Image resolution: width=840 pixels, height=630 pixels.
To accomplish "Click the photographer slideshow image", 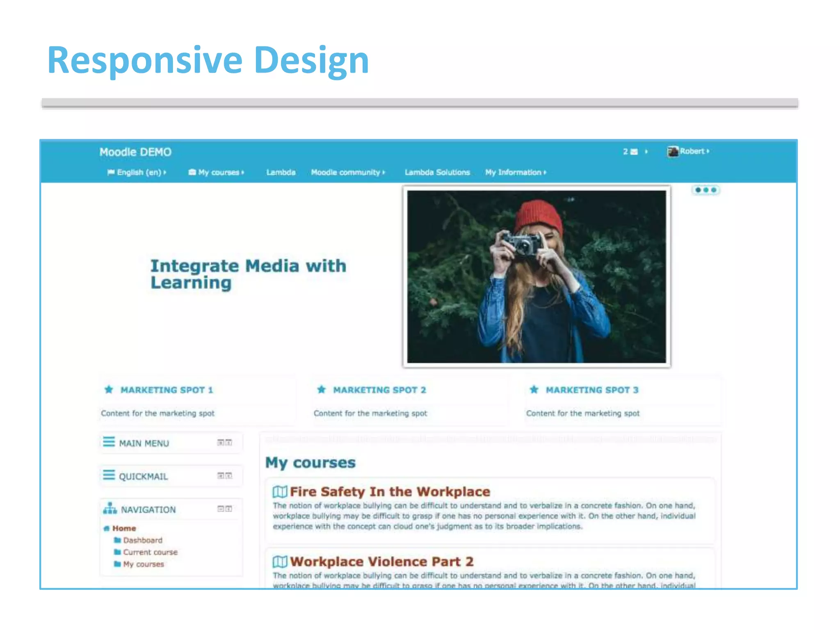I will [x=536, y=277].
